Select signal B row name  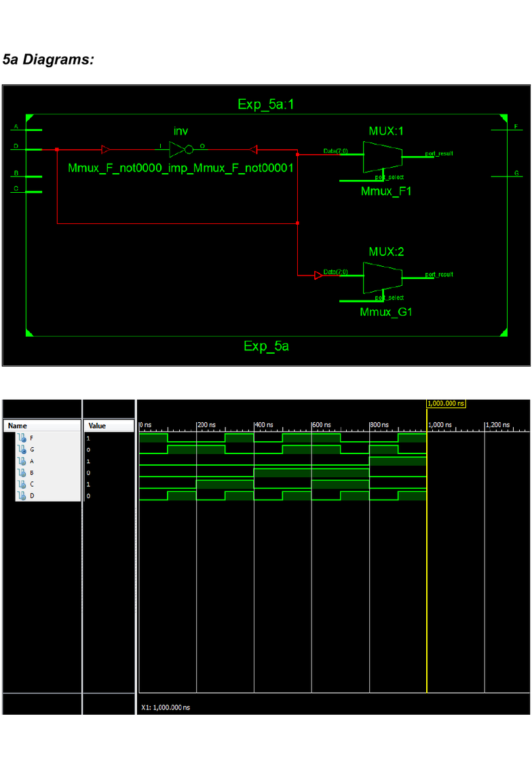[x=32, y=472]
